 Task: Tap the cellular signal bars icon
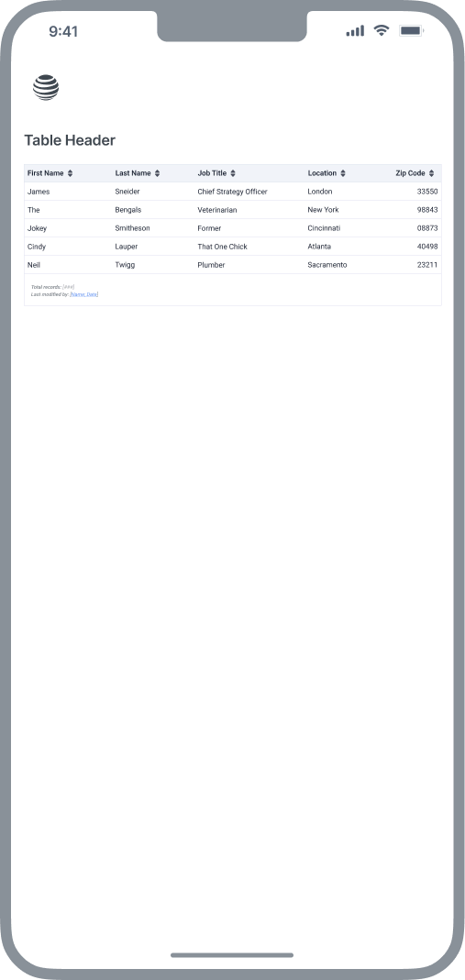coord(355,30)
